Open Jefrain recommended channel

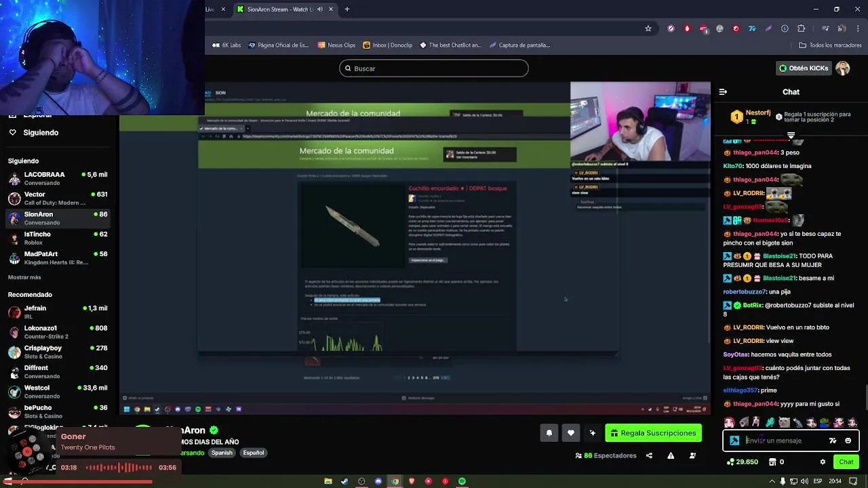(59, 312)
